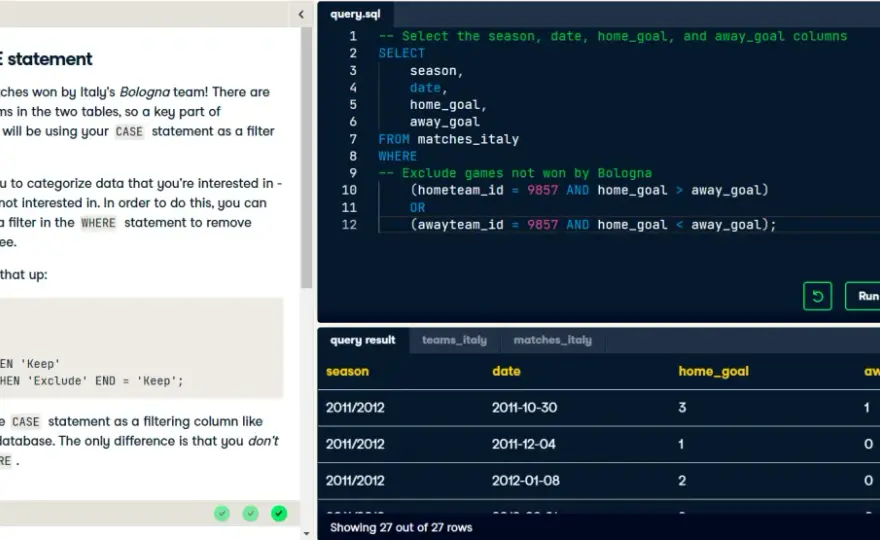Click the WHERE keyword in the editor
Image resolution: width=880 pixels, height=540 pixels.
pos(397,156)
